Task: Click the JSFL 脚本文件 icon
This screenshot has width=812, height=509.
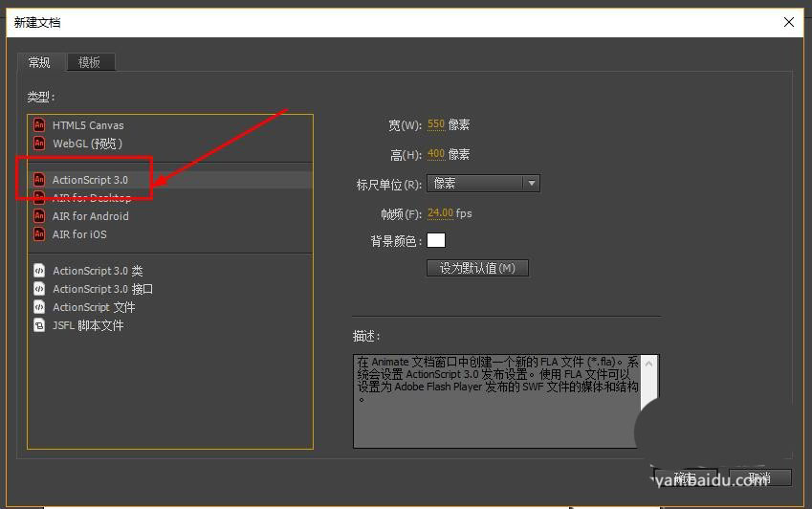Action: [x=39, y=325]
